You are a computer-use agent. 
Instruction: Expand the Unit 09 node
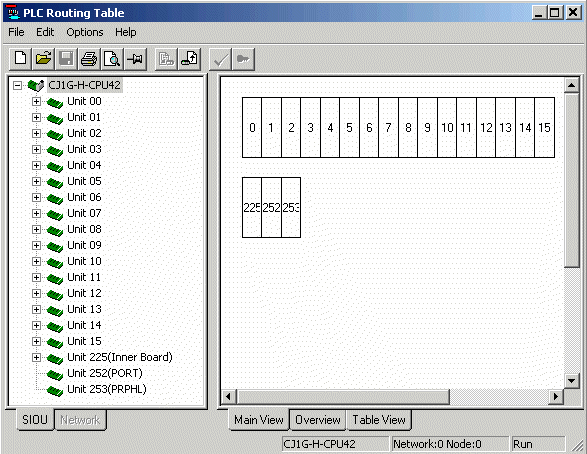pyautogui.click(x=36, y=246)
